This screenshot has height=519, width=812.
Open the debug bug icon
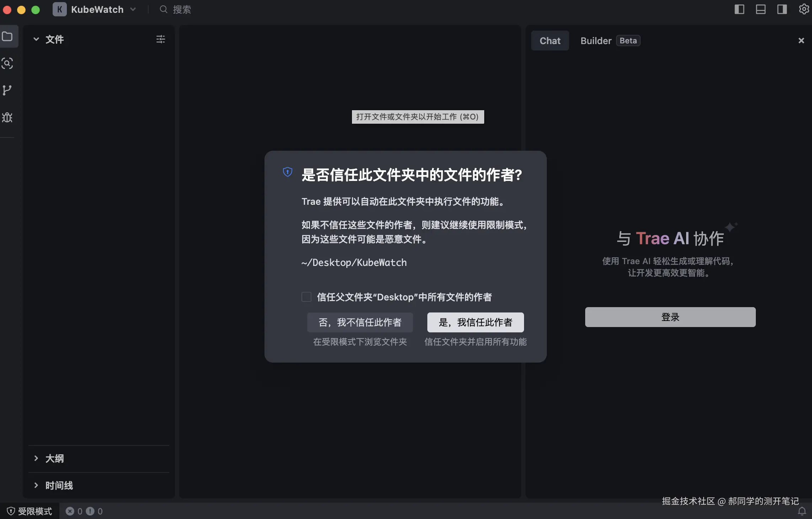click(x=7, y=117)
